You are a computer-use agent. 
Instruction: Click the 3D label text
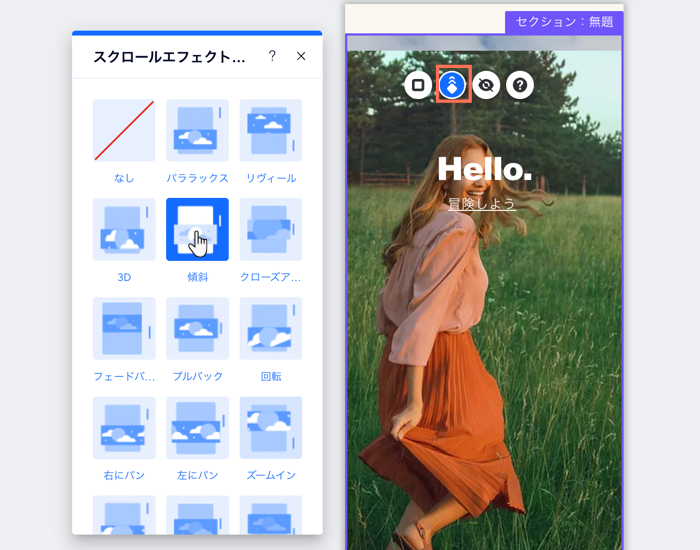pyautogui.click(x=124, y=277)
